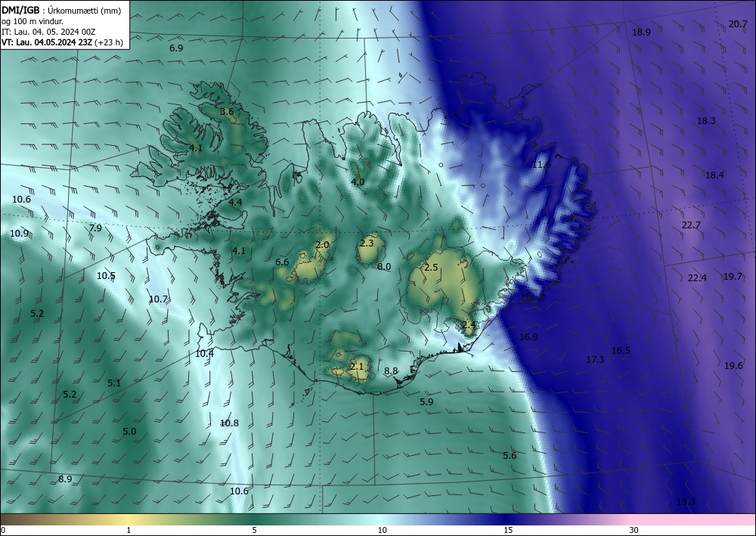Click the 'IT: Lau. 04. 05. 2024 00Z' line
Screen dimensions: 756x536
click(x=48, y=32)
